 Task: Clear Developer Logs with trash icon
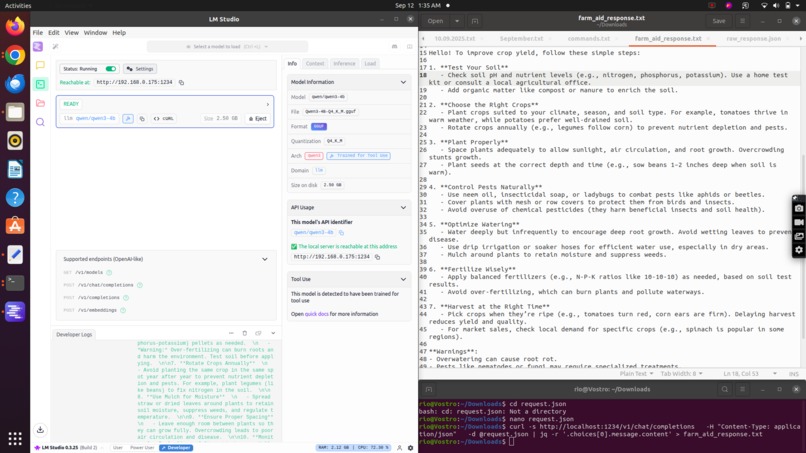pos(245,333)
